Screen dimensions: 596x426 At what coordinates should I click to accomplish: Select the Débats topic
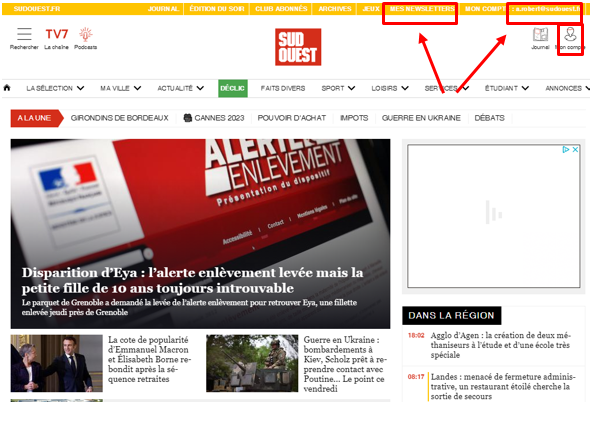489,118
